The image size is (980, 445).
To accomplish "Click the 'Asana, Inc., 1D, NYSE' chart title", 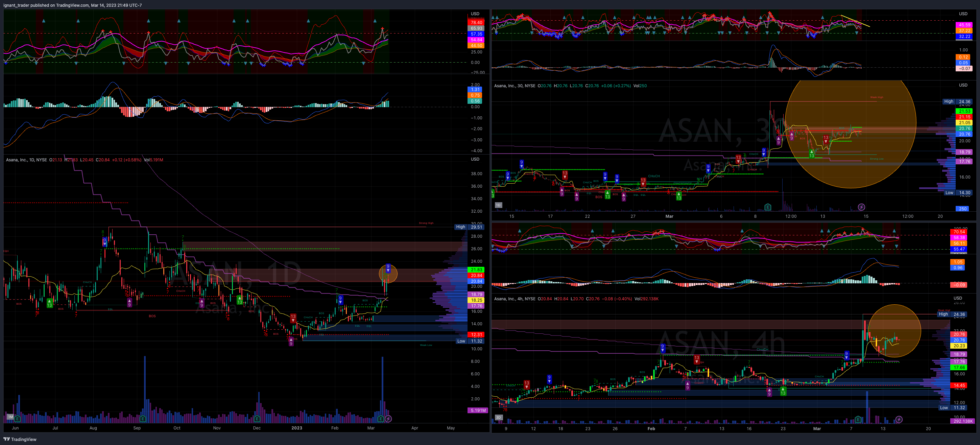I will click(x=26, y=160).
